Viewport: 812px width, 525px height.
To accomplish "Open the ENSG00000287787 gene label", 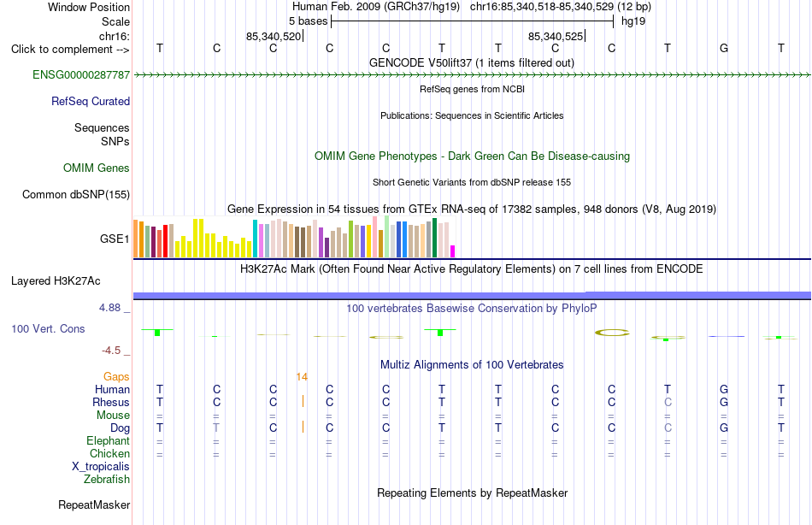I will (81, 74).
